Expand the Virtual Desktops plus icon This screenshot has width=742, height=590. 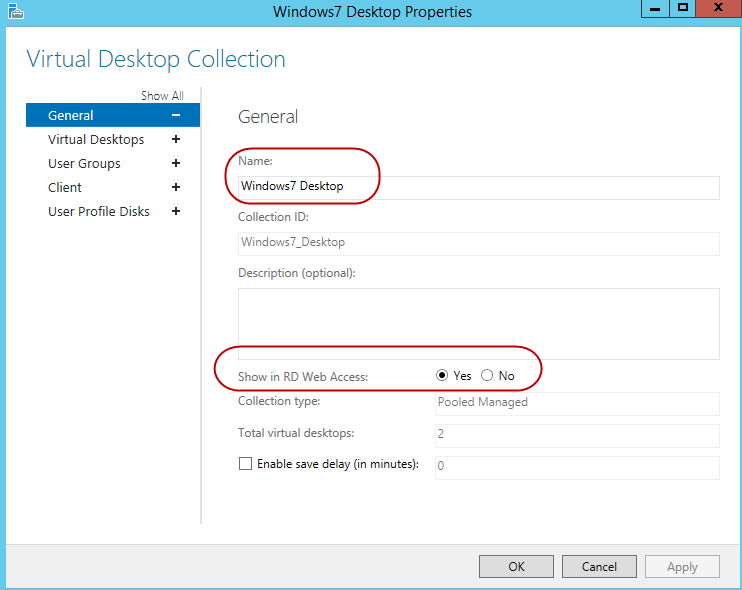click(x=176, y=140)
